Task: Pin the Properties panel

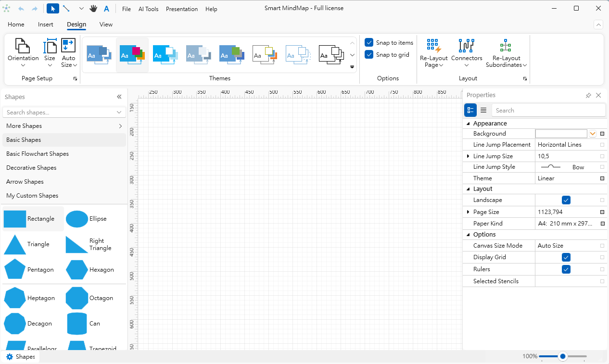Action: [x=588, y=95]
